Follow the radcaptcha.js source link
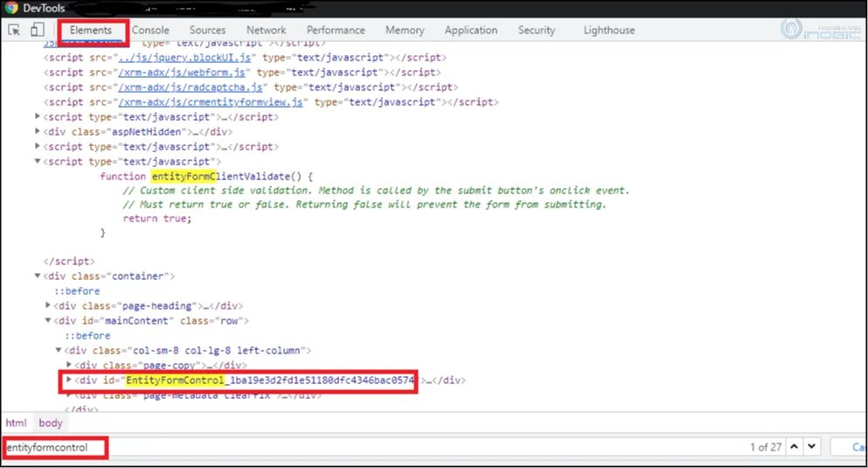Screen dimensions: 868x468 (x=190, y=87)
